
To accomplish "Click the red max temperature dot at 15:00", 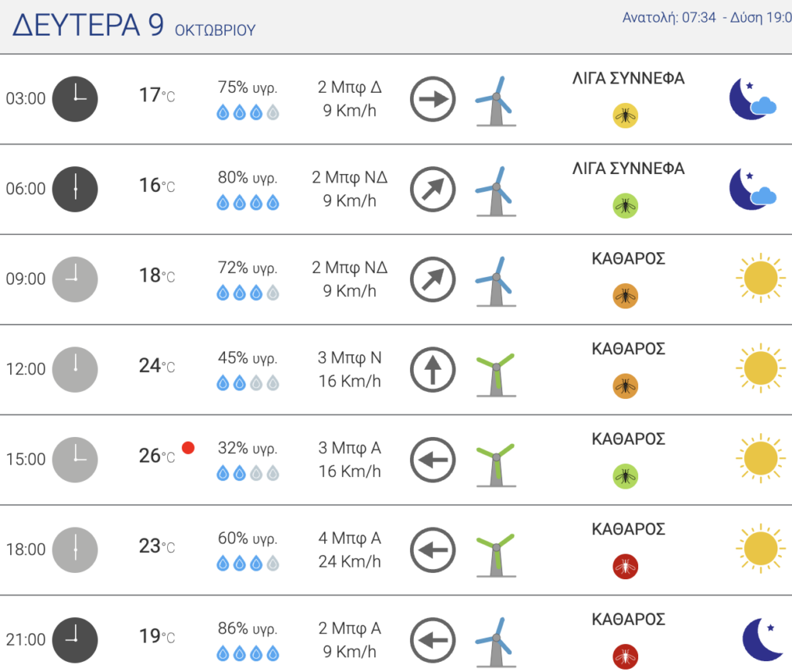I will [x=189, y=448].
